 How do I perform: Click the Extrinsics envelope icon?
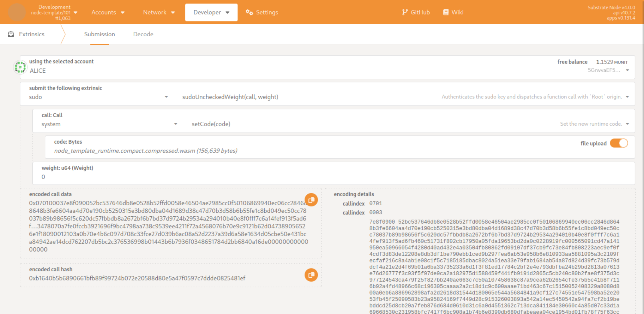pyautogui.click(x=11, y=34)
